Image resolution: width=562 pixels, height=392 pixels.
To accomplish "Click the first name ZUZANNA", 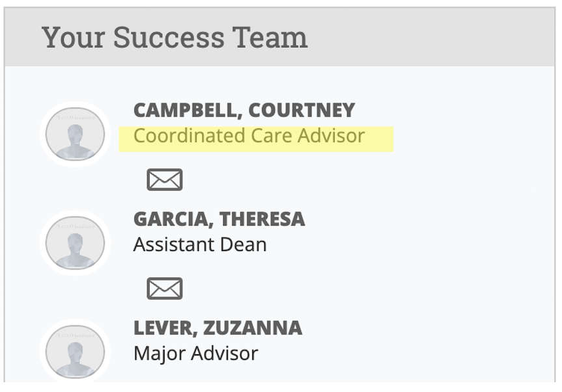I will (x=252, y=328).
